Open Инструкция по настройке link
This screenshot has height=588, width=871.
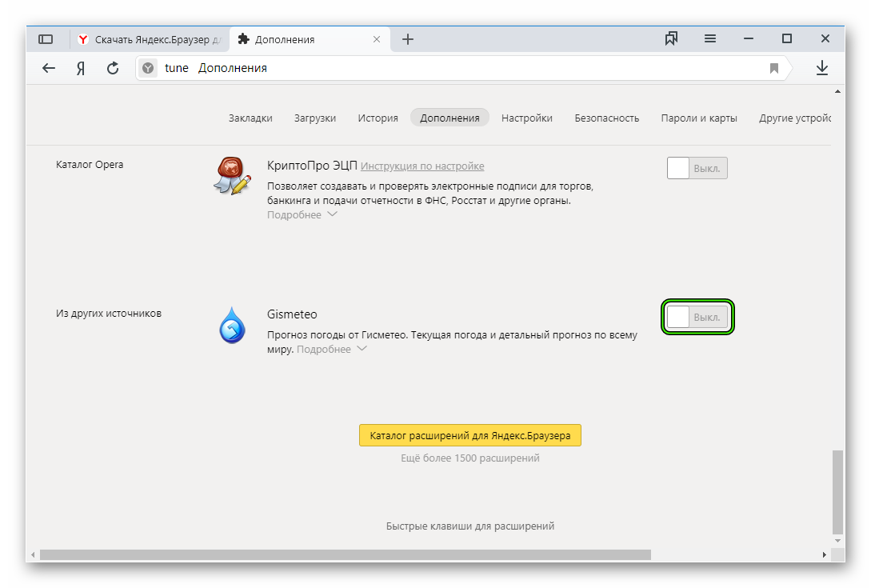click(422, 166)
